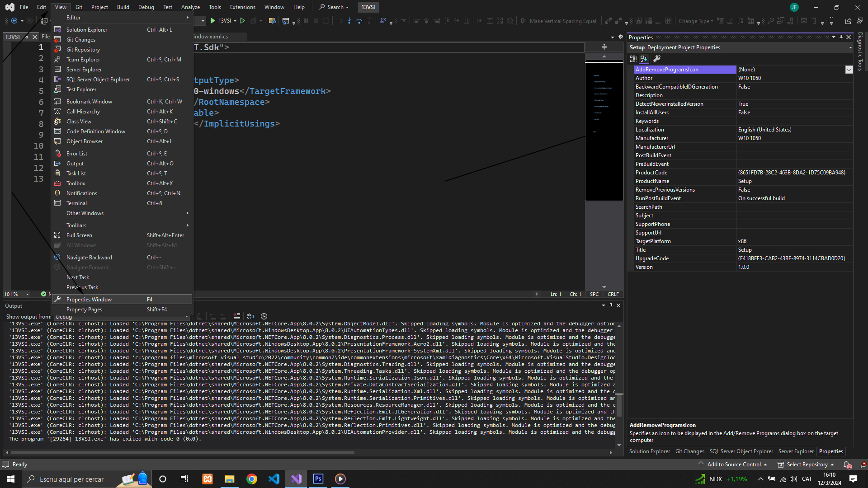
Task: Select Properties Window menu entry
Action: pyautogui.click(x=89, y=300)
